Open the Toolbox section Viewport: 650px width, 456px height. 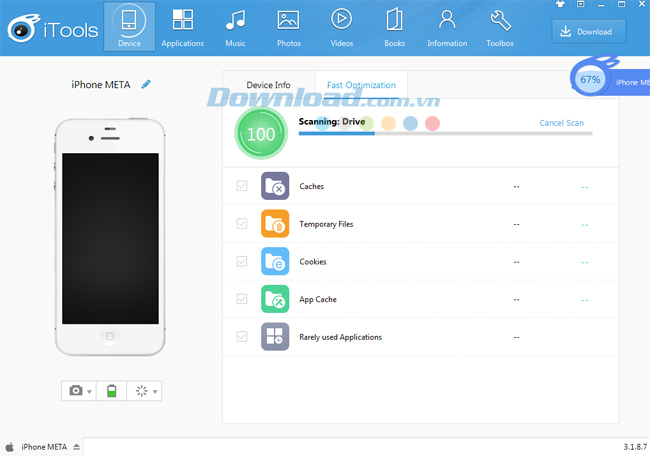[x=500, y=26]
